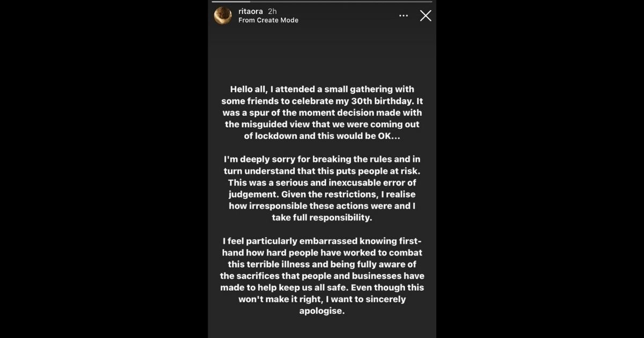This screenshot has height=338, width=644.
Task: Click the 'of lockdown and this would be OK' line
Action: [322, 136]
